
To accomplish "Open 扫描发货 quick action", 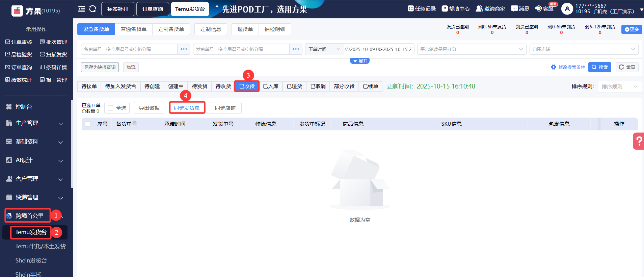I will pyautogui.click(x=53, y=55).
